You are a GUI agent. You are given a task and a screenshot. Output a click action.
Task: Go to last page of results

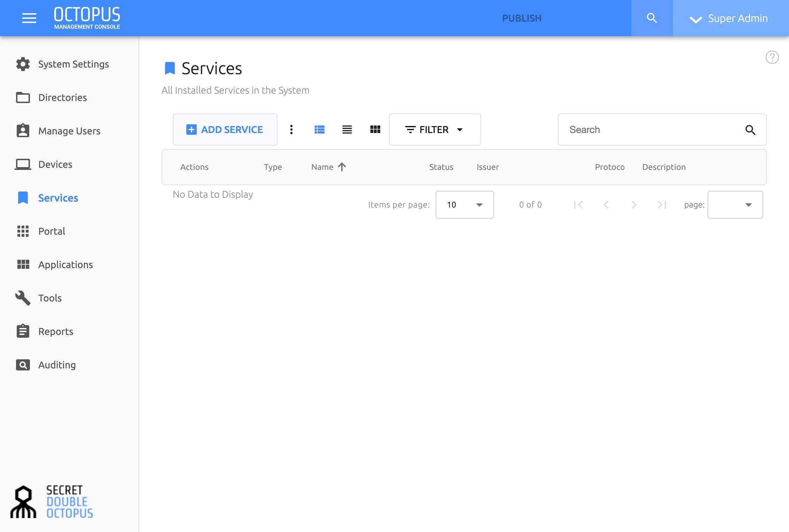pos(662,205)
